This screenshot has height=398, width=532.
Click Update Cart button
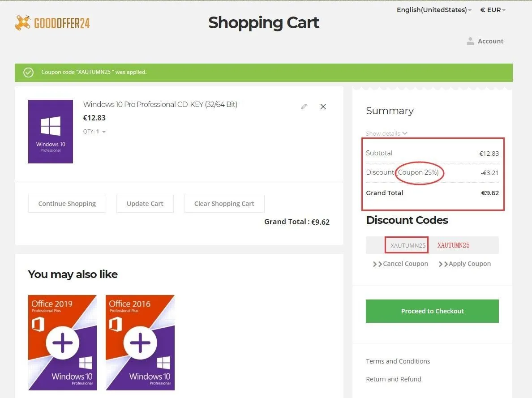tap(145, 204)
